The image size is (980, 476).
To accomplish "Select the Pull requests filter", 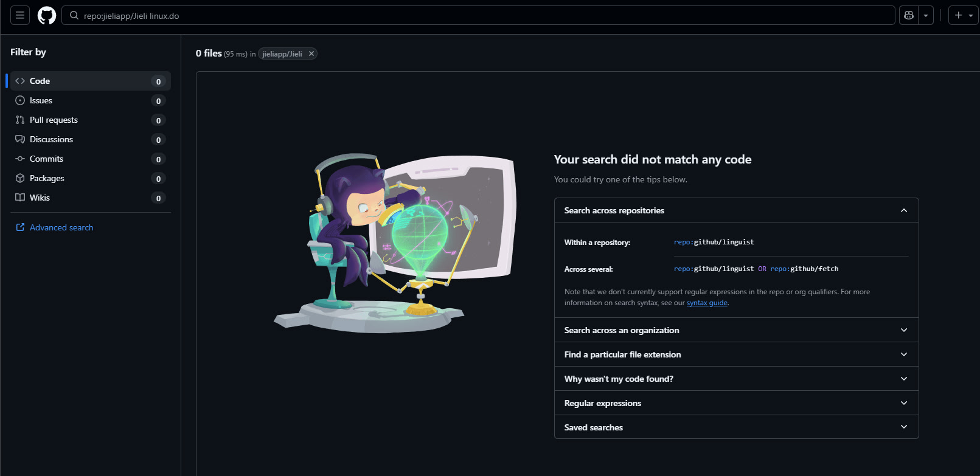I will click(91, 120).
